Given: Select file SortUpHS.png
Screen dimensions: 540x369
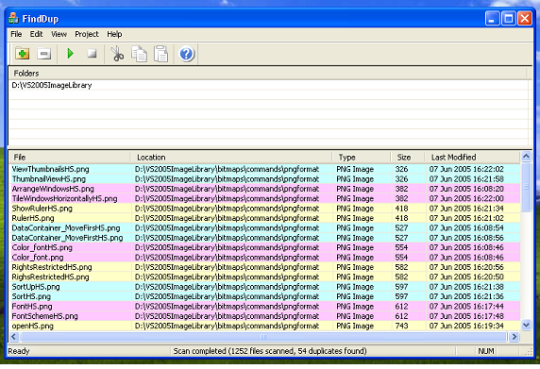Looking at the screenshot, I should [36, 287].
